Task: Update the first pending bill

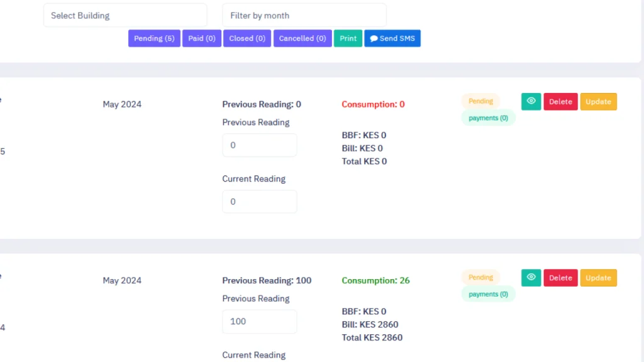Action: (598, 101)
